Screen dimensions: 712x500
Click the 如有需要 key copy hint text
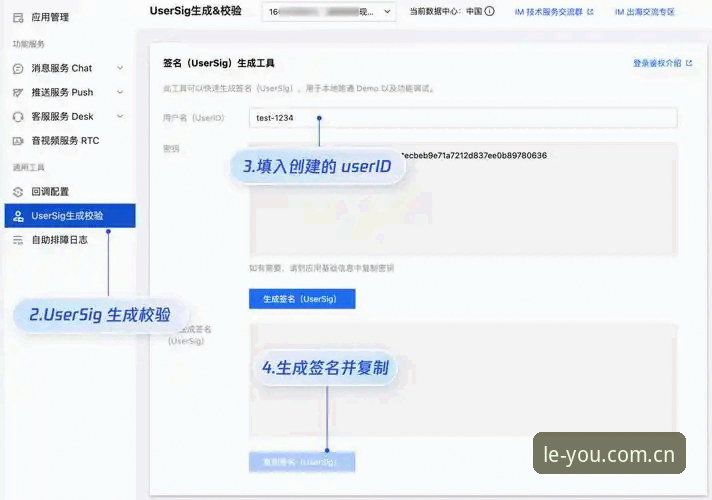point(321,268)
